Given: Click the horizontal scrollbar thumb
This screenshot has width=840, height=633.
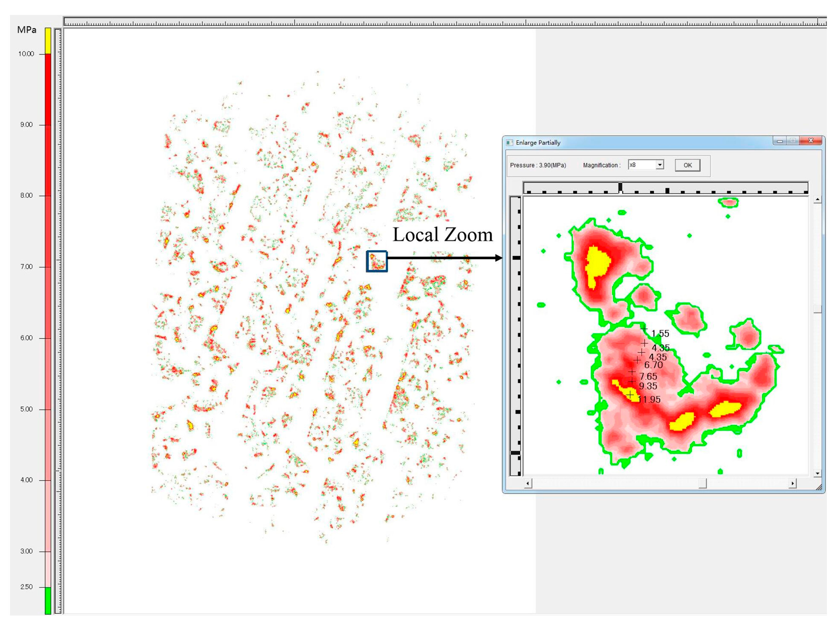Looking at the screenshot, I should pos(702,483).
